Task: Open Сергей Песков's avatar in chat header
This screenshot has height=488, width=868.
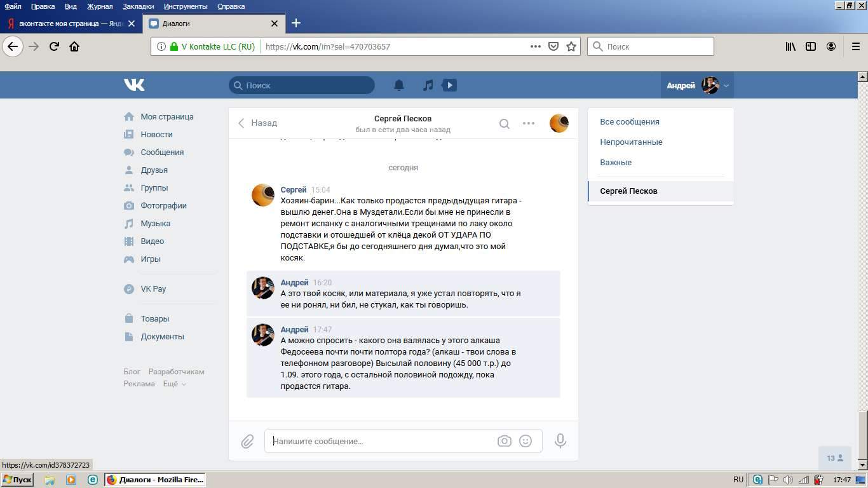Action: click(x=559, y=123)
